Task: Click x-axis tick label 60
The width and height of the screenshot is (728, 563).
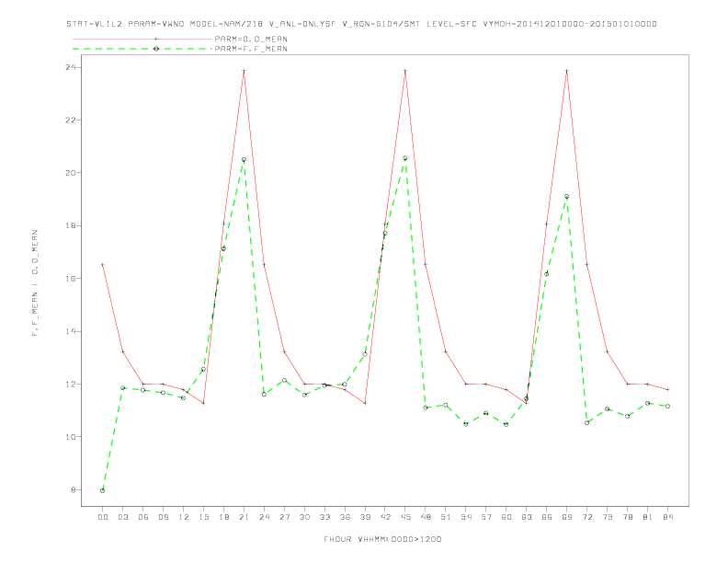Action: click(506, 517)
